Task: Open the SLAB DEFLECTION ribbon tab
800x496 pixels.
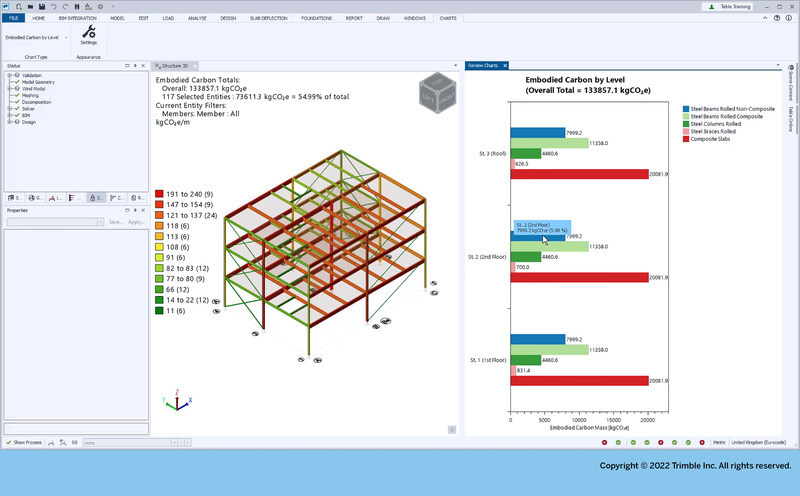Action: (268, 18)
